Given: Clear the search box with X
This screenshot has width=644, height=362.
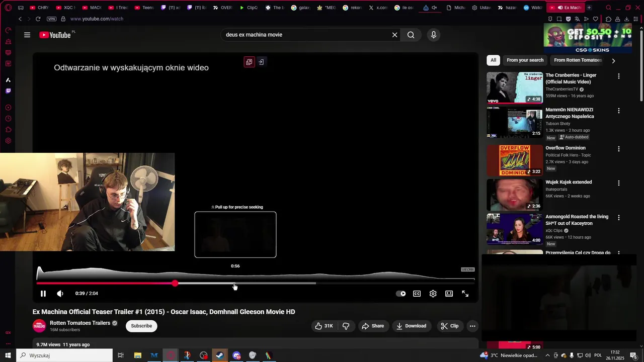Looking at the screenshot, I should tap(395, 35).
